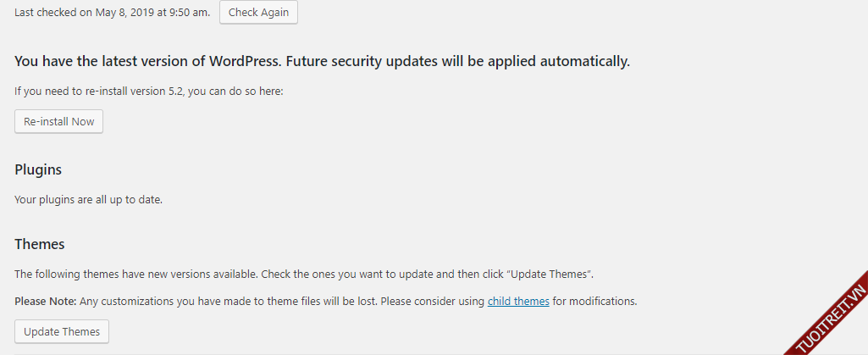Click the Update Themes button
868x355 pixels.
pos(62,331)
